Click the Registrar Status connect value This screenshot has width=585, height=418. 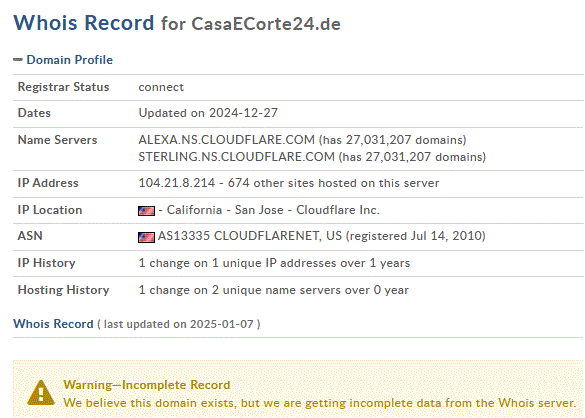(x=161, y=87)
